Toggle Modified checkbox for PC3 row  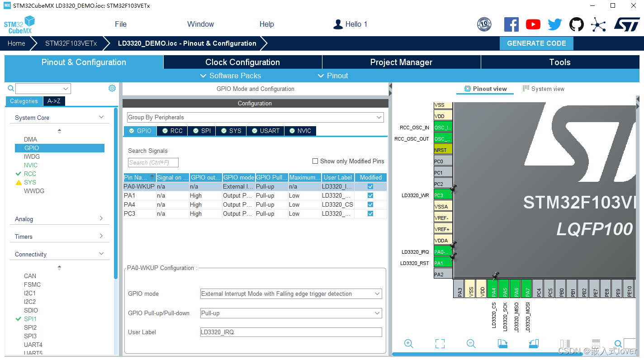370,213
